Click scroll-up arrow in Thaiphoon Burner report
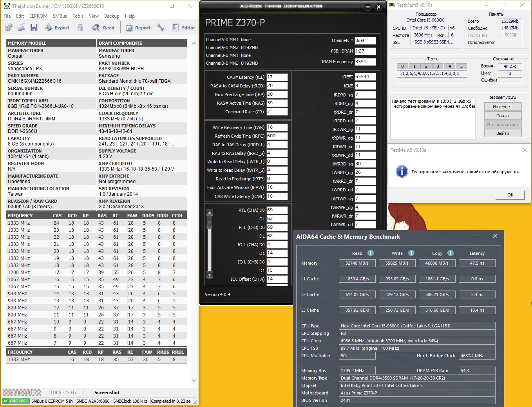The width and height of the screenshot is (532, 407). pyautogui.click(x=194, y=44)
